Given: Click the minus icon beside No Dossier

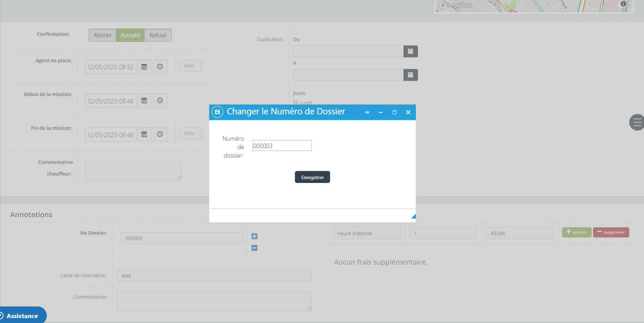Looking at the screenshot, I should 255,248.
